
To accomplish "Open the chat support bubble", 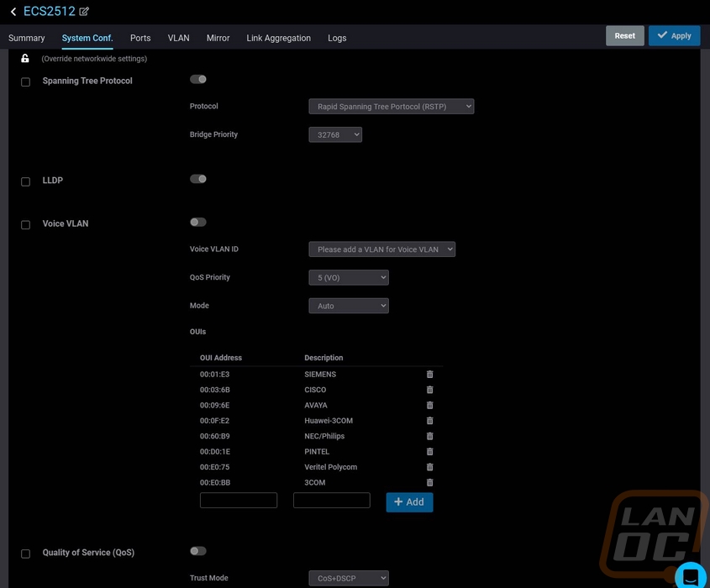I will click(691, 577).
